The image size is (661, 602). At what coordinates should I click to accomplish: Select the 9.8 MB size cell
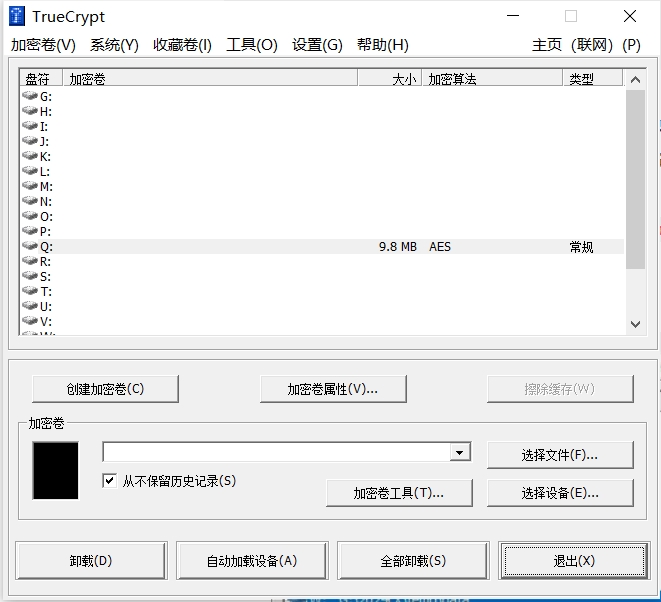point(398,247)
